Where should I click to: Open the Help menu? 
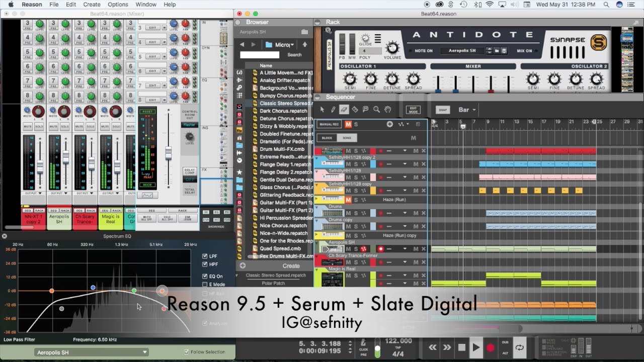tap(170, 5)
